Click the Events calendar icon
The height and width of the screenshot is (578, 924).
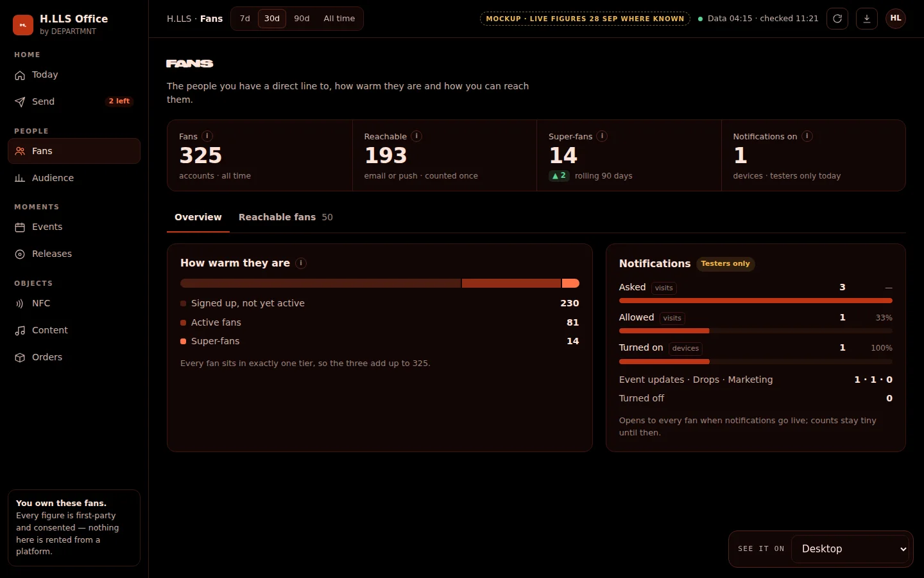click(20, 227)
